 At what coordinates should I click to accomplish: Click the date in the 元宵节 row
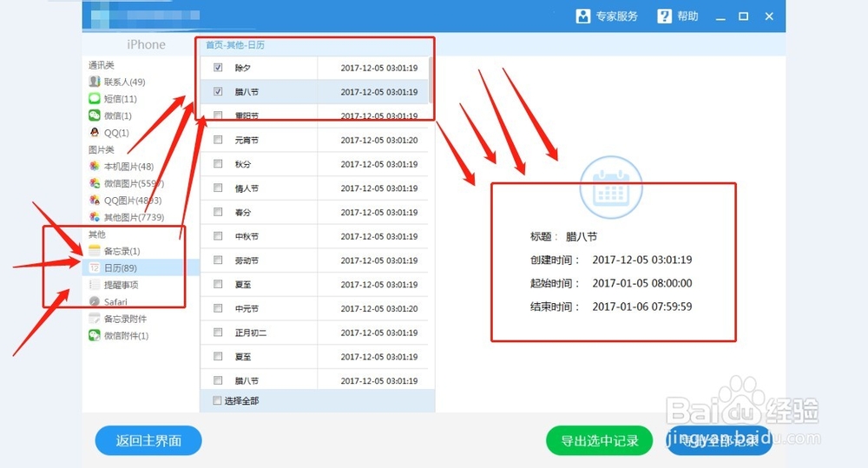pos(379,140)
